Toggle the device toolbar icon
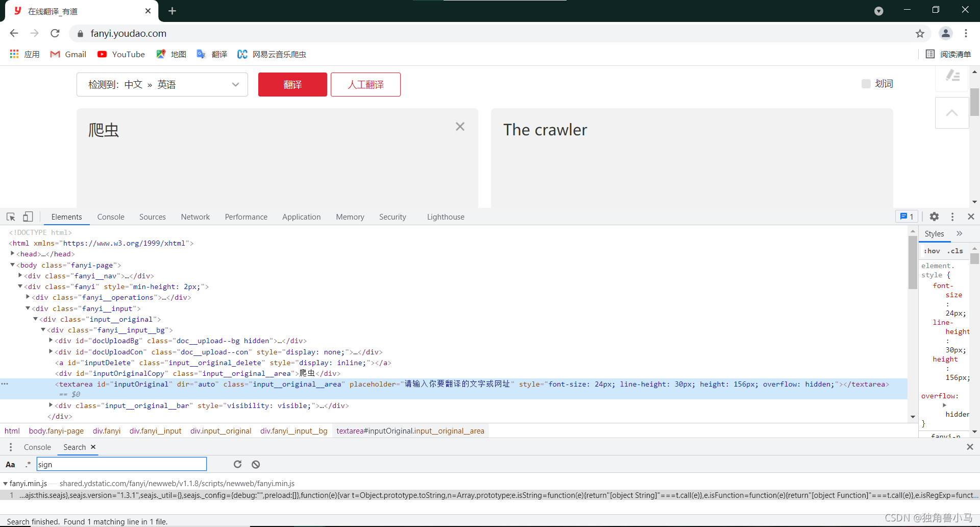 click(28, 217)
